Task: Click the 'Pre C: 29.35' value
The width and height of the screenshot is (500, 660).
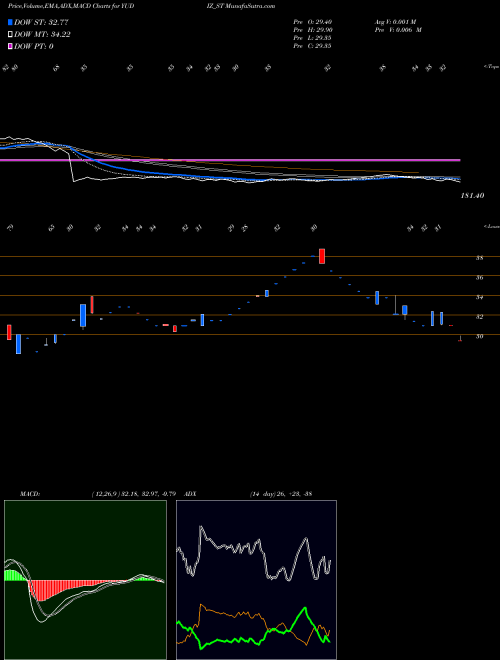Action: click(312, 46)
